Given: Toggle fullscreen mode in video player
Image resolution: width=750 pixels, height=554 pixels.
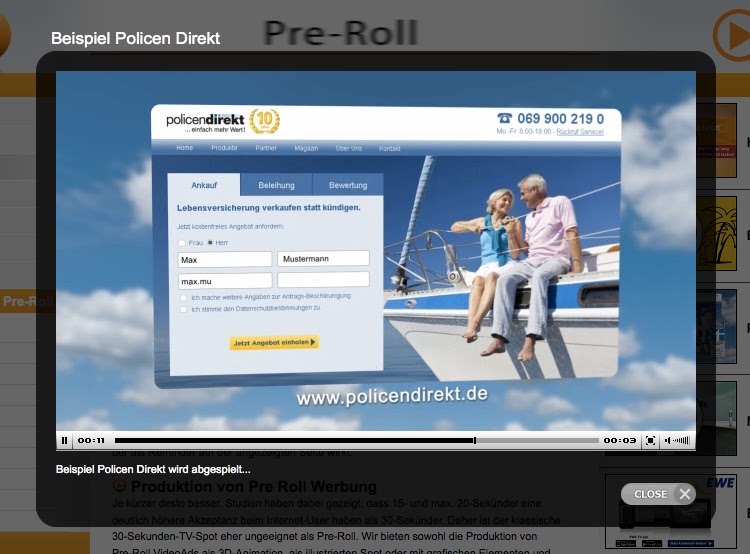Looking at the screenshot, I should (x=650, y=441).
